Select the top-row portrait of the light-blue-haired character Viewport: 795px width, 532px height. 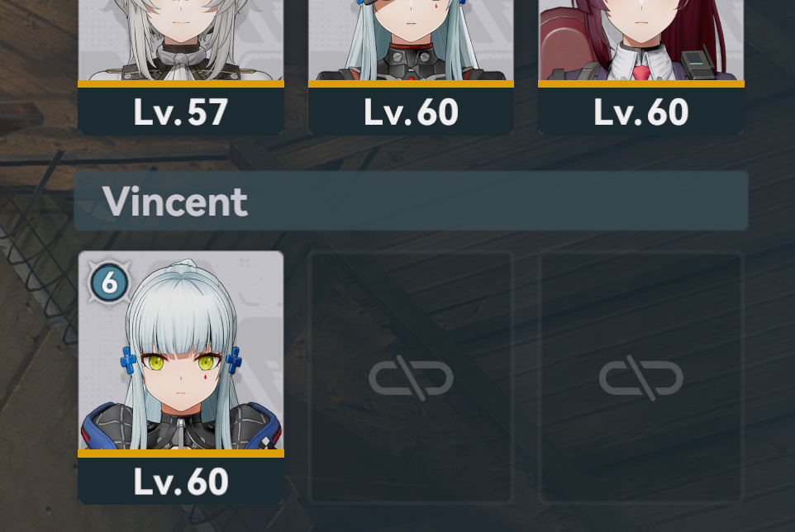tap(411, 40)
